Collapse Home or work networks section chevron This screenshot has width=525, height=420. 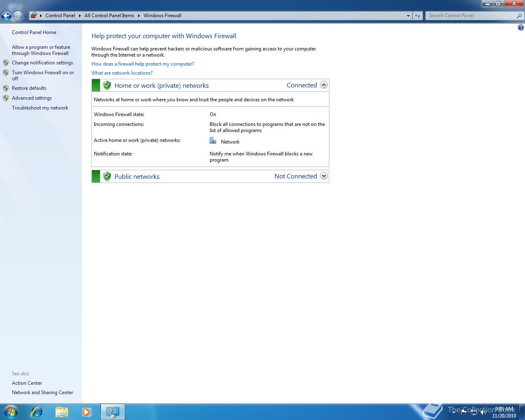click(324, 85)
